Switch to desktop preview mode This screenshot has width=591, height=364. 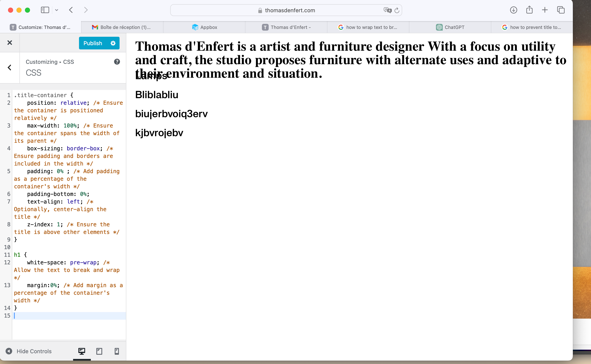point(82,351)
